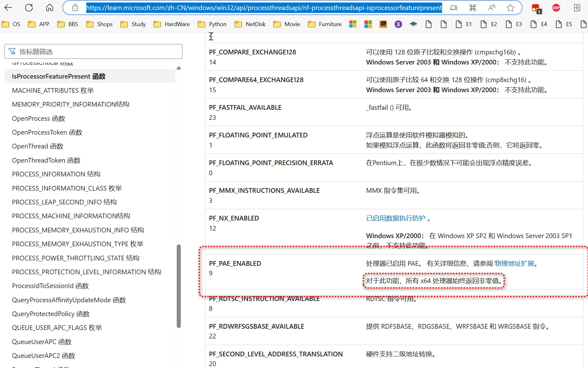Open the E1 bookmark

point(464,24)
